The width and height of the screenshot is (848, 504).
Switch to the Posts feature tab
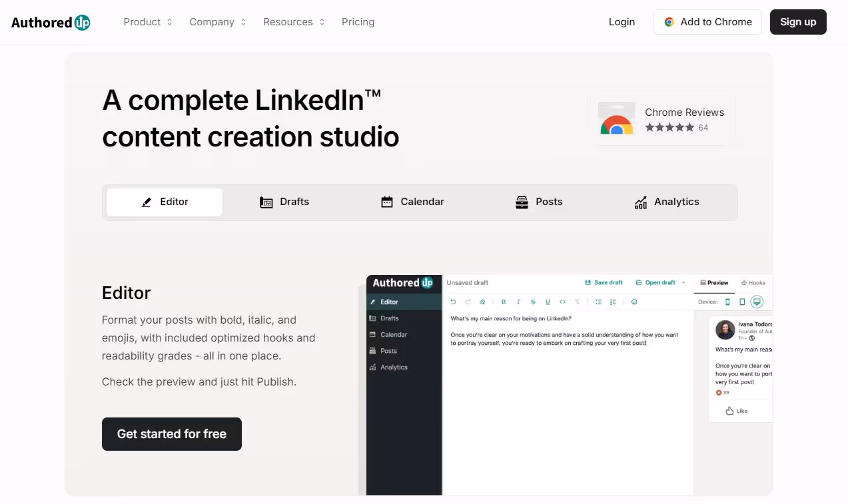click(x=539, y=202)
